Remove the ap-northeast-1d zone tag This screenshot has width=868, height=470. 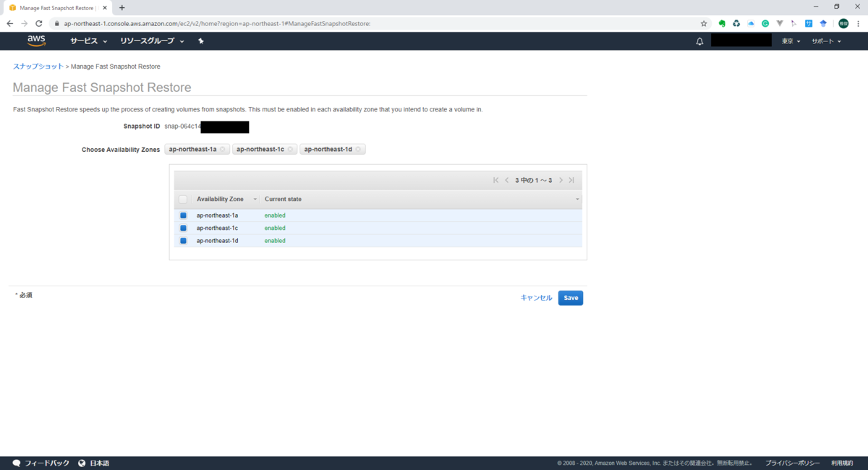(x=358, y=149)
